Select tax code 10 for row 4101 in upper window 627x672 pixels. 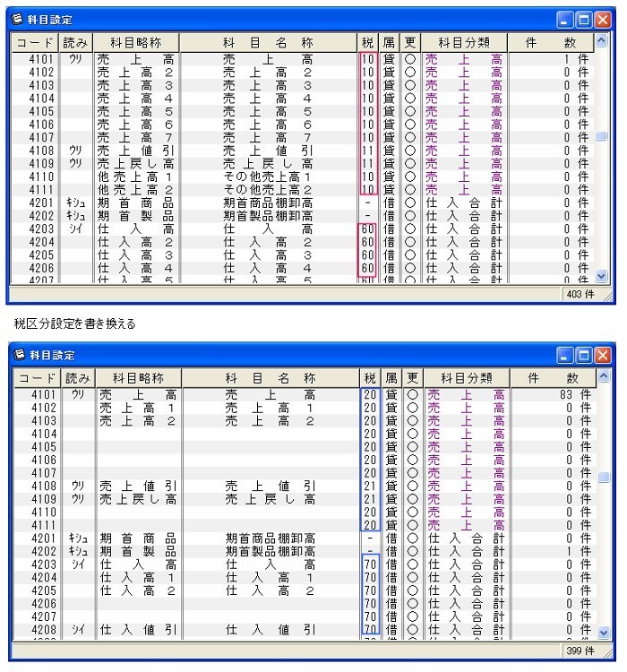[367, 59]
